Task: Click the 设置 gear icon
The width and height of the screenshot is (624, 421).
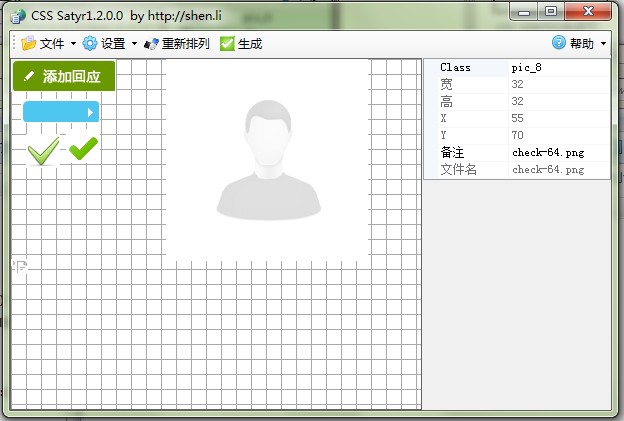Action: pos(90,43)
